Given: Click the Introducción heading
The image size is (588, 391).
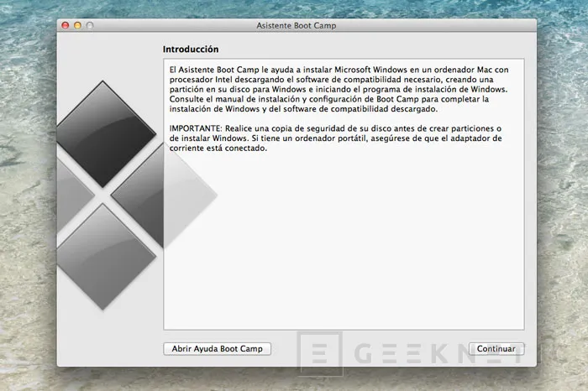Looking at the screenshot, I should [191, 49].
